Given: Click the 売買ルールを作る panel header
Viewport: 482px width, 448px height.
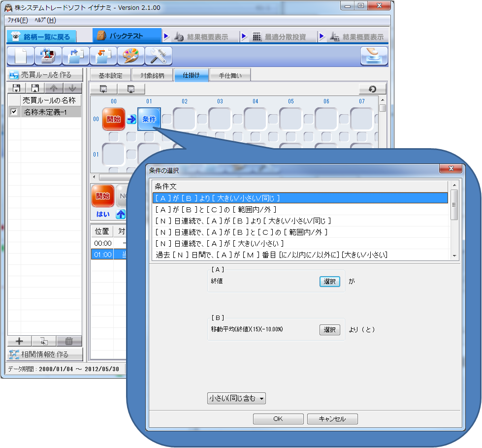Looking at the screenshot, I should (x=45, y=75).
